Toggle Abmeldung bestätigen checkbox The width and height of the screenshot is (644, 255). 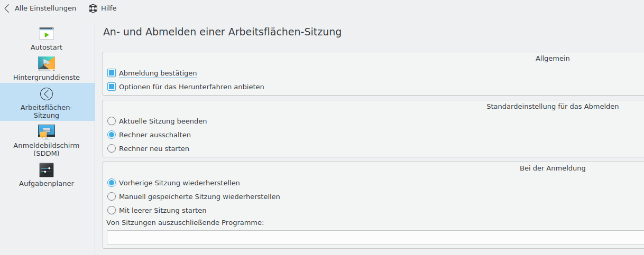[x=112, y=73]
